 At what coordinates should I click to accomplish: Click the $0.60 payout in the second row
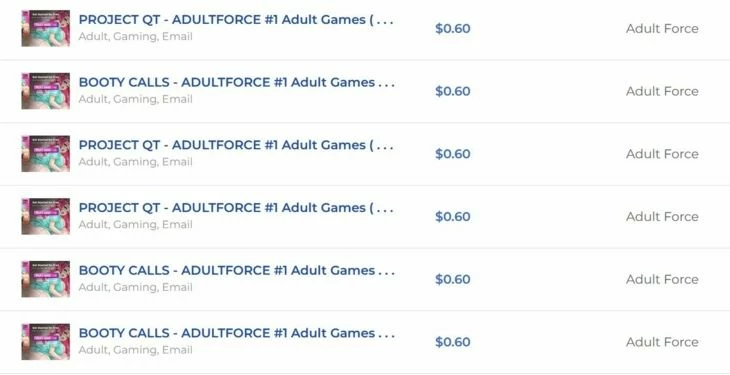(453, 91)
